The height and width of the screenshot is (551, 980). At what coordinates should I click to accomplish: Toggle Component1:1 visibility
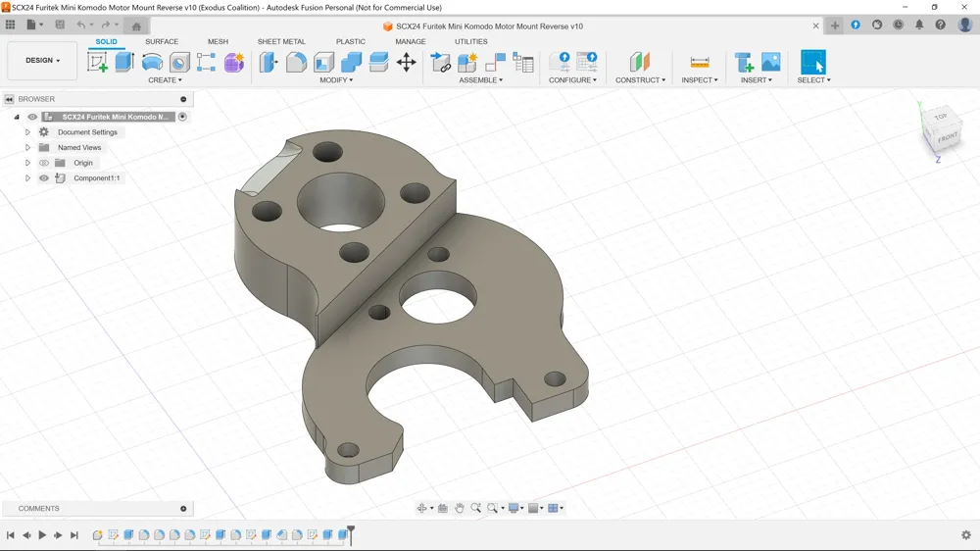[x=44, y=178]
